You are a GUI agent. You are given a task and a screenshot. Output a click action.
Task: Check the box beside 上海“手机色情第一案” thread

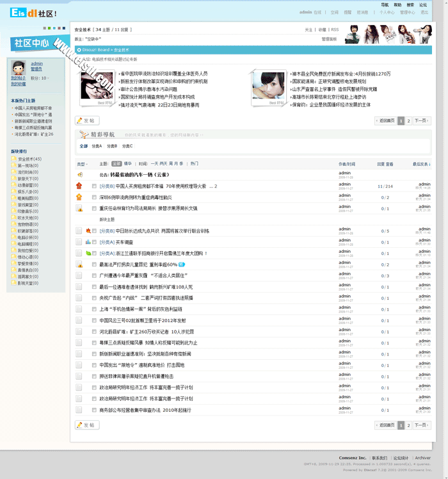coord(94,309)
